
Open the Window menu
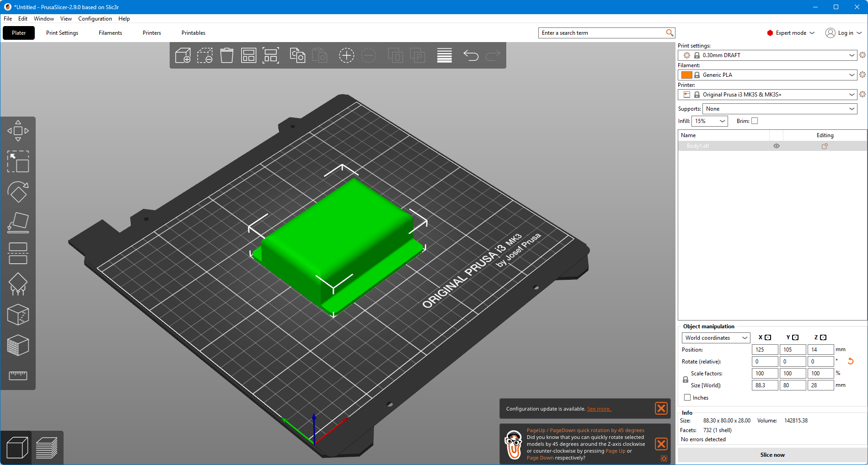[x=44, y=19]
